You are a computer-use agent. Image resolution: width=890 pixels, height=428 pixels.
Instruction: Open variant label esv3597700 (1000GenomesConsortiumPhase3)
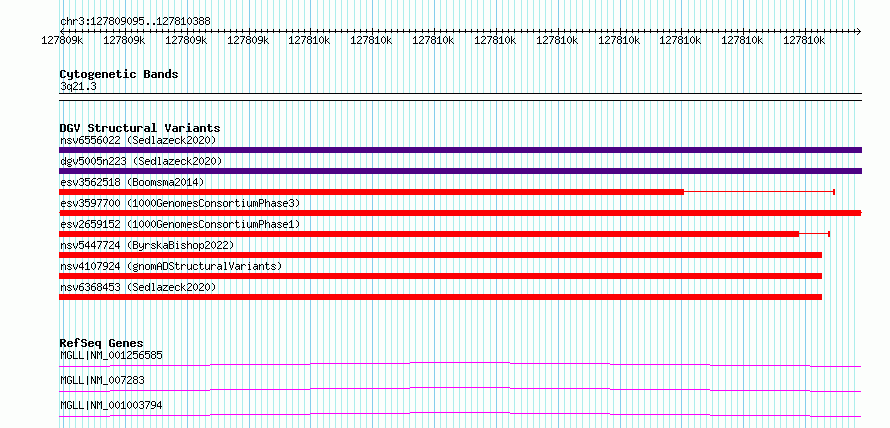pyautogui.click(x=180, y=203)
